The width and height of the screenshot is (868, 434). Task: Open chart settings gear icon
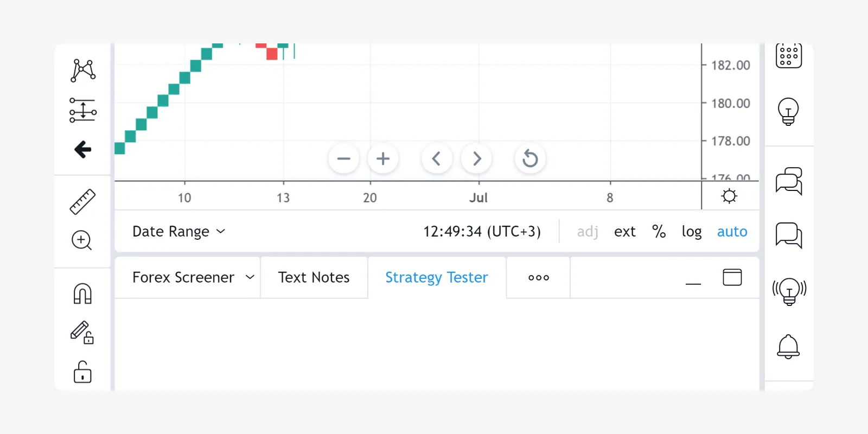[729, 196]
